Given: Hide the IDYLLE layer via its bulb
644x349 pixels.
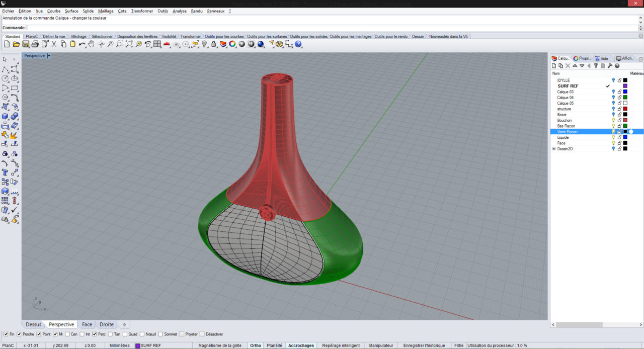Looking at the screenshot, I should pyautogui.click(x=613, y=80).
